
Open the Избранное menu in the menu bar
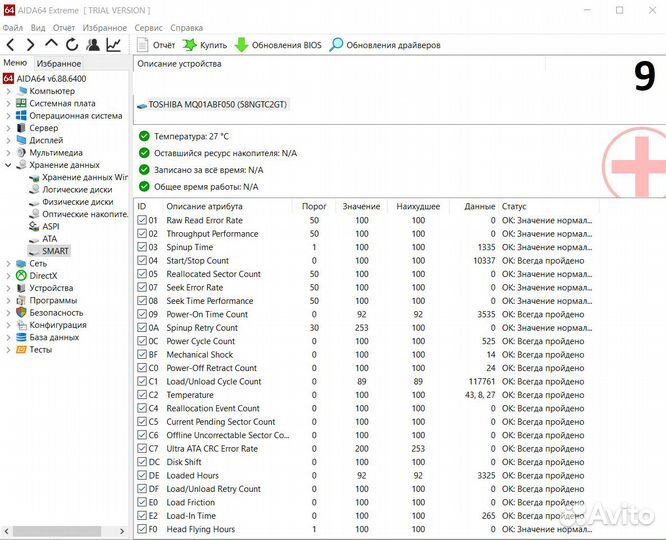point(104,28)
